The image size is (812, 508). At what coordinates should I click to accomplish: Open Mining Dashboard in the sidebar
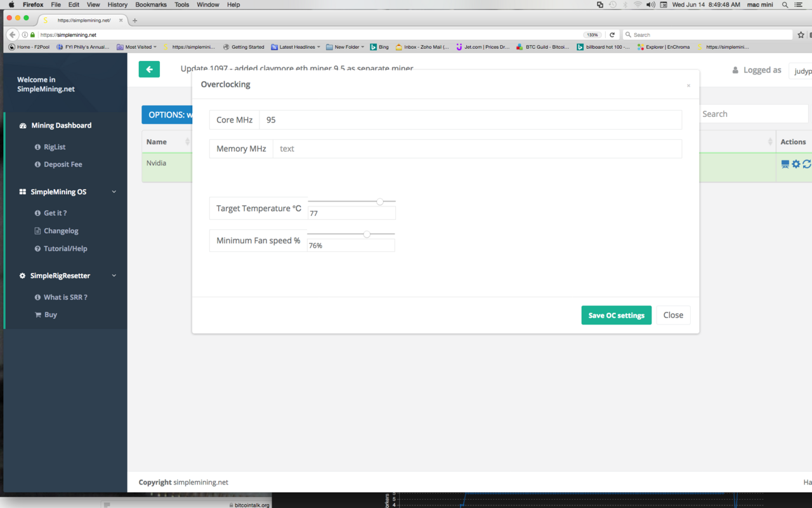(62, 125)
